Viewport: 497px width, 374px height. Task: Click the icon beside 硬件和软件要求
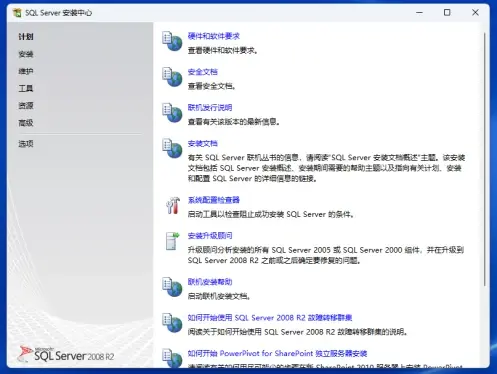pos(172,41)
